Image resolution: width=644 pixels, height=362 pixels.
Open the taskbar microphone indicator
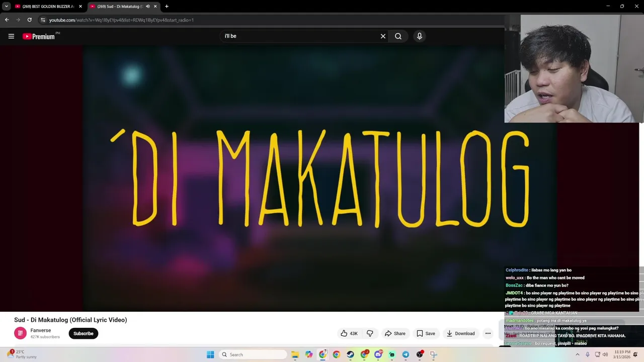click(587, 354)
